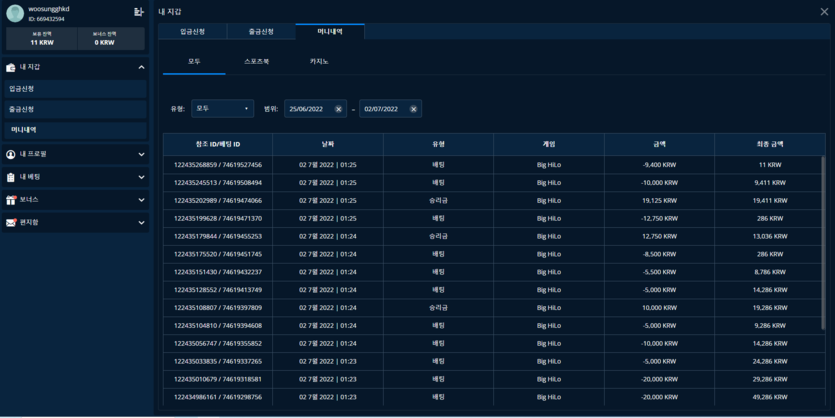Click the 참조 ID/베팅 ID column header

(218, 144)
